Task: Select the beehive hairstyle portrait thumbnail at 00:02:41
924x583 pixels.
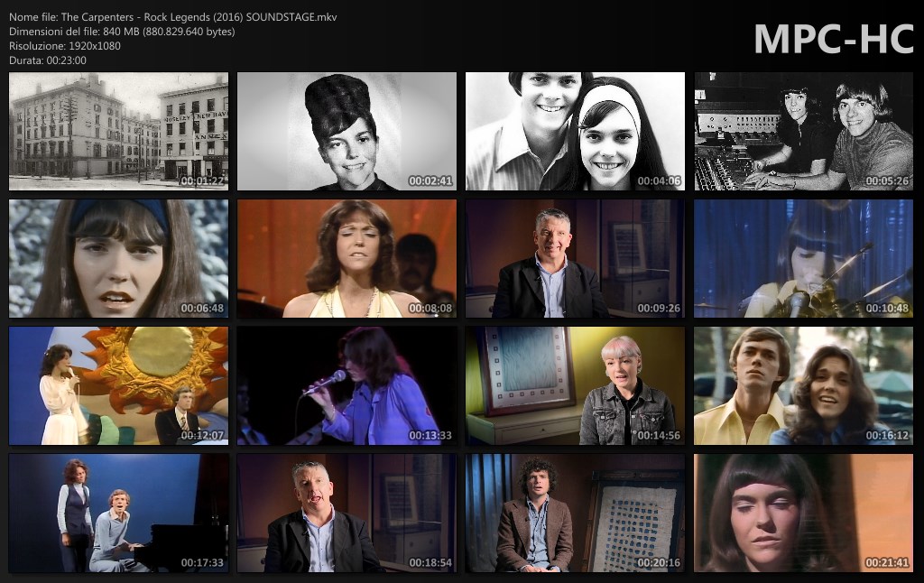Action: pyautogui.click(x=346, y=132)
